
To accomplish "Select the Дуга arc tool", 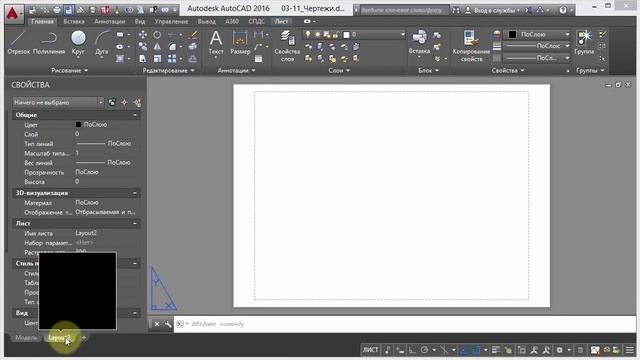I will (102, 43).
